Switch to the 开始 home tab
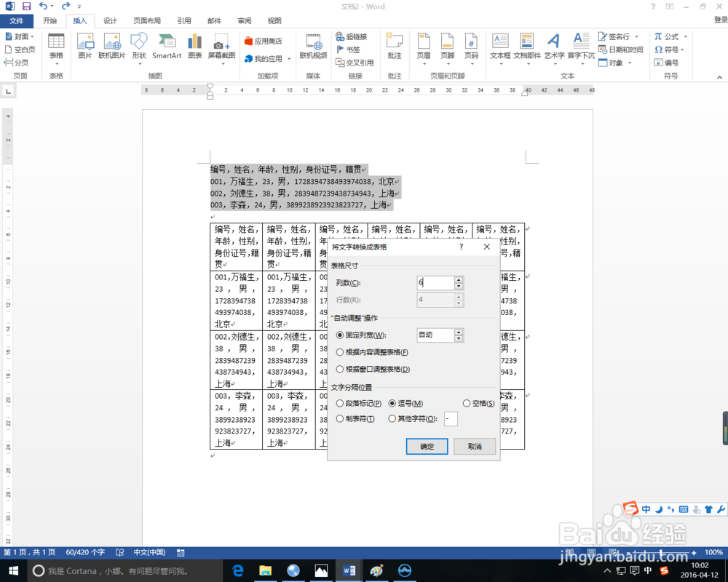This screenshot has height=582, width=728. point(50,20)
